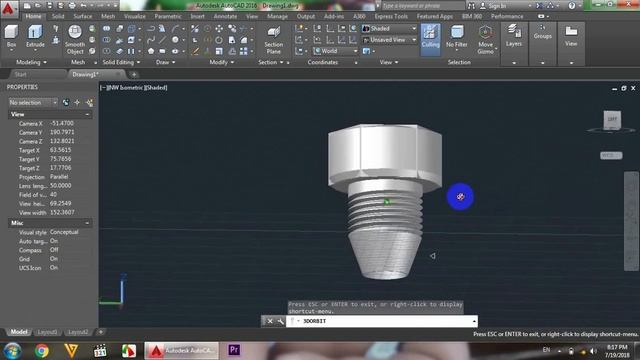Switch to the Parametric ribbon tab

click(168, 16)
